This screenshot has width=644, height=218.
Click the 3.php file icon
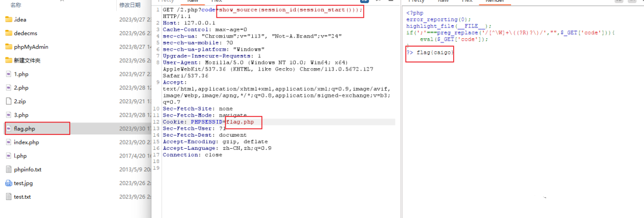(8, 115)
